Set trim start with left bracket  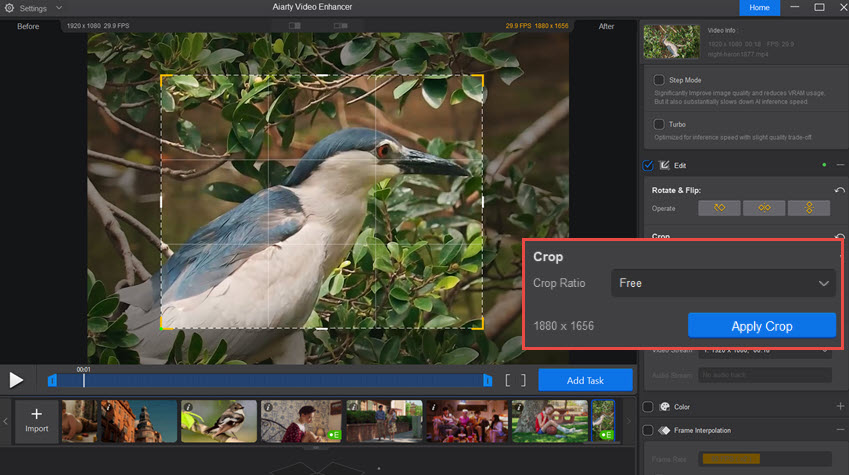[x=507, y=380]
